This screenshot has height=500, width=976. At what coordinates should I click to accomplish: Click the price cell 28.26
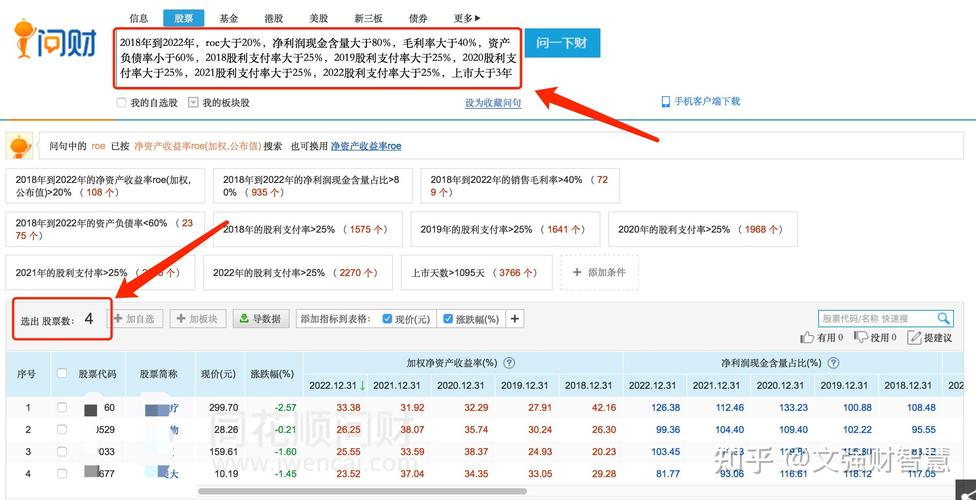tap(226, 430)
